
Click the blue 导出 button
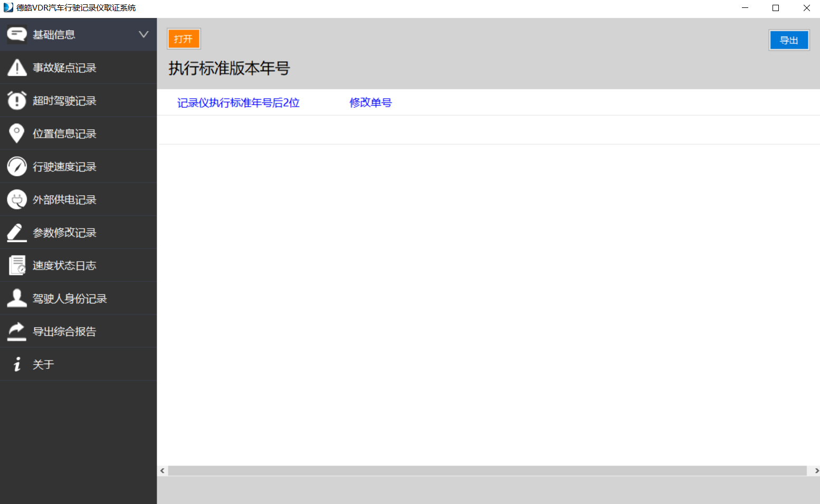tap(789, 40)
